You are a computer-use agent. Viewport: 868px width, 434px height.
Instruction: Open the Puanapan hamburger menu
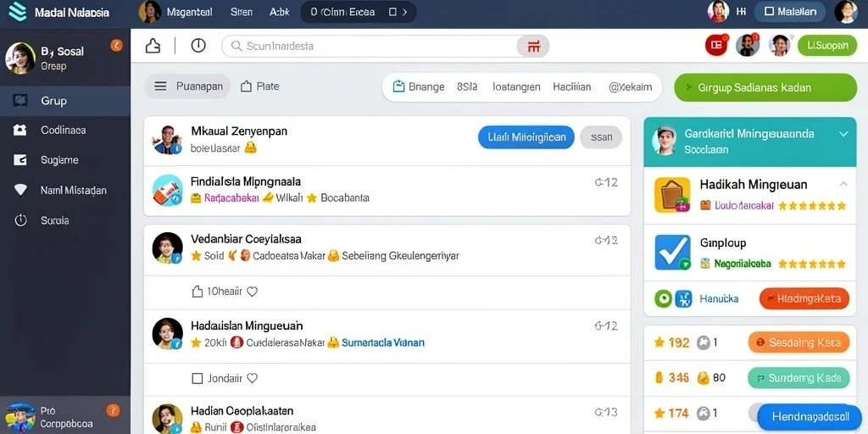160,86
